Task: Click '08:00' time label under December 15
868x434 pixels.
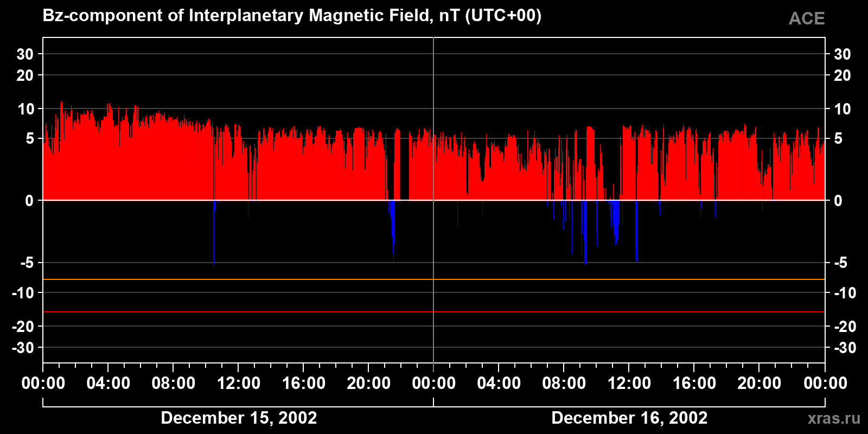Action: pyautogui.click(x=174, y=383)
